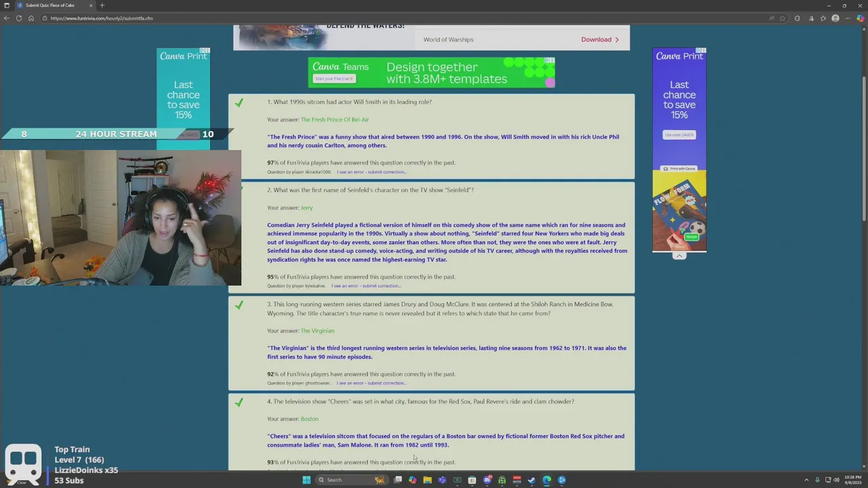Screen dimensions: 868x488
Task: Show hidden system tray icons chevron
Action: [806, 480]
